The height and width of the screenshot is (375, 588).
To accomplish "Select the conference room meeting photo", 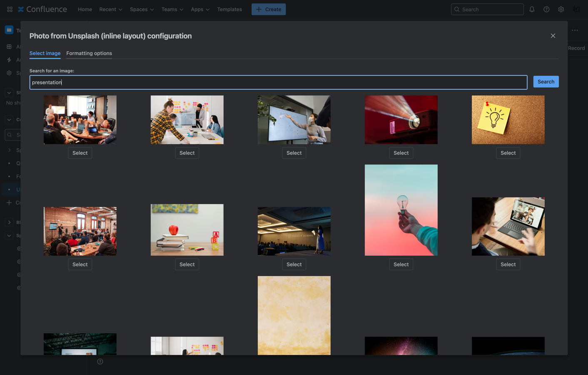I will click(80, 153).
